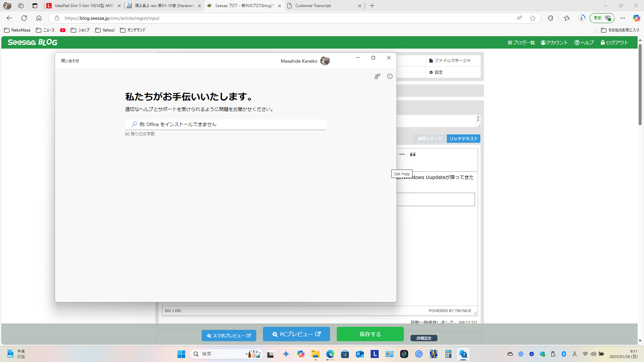This screenshot has width=644, height=362.
Task: Click the 詳細設定 button
Action: point(424,338)
